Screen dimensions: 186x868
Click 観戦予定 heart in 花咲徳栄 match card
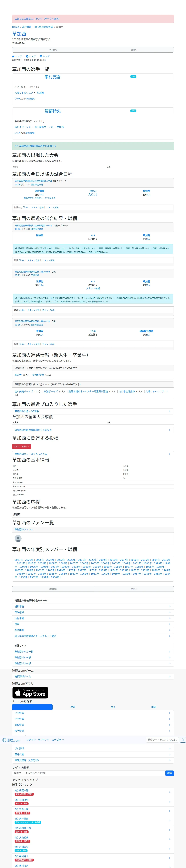pyautogui.click(x=24, y=208)
